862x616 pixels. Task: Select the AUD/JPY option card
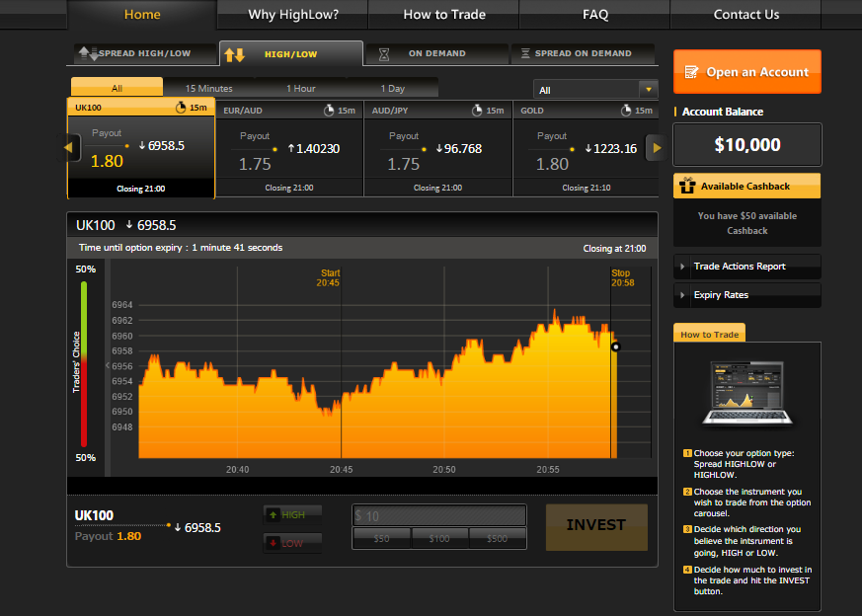(x=438, y=148)
